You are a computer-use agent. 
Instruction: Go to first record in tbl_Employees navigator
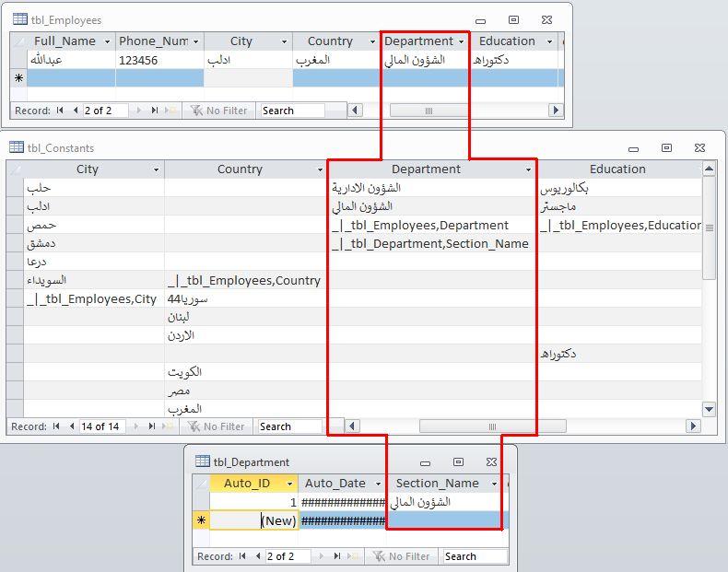coord(60,111)
